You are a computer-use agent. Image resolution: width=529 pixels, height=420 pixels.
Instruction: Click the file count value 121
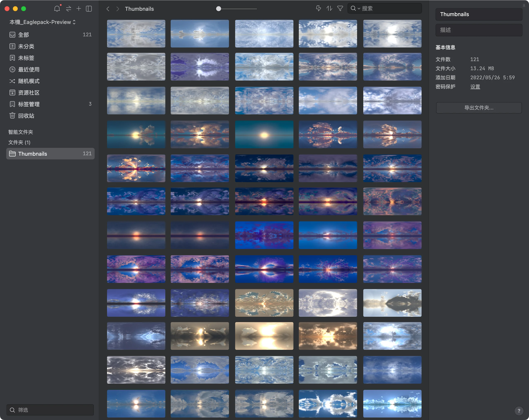coord(474,59)
